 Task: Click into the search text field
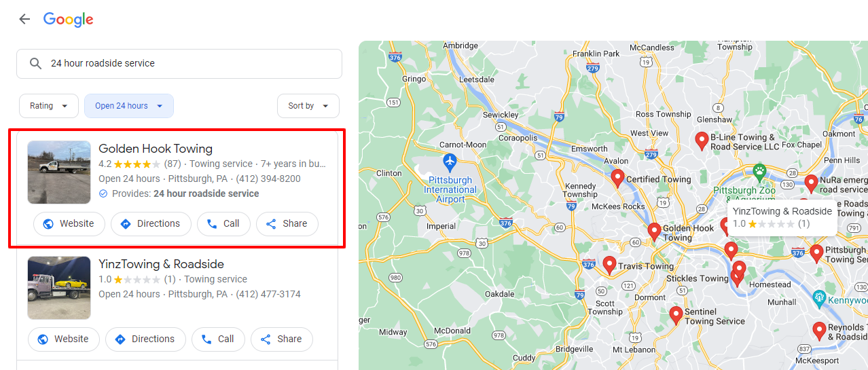[190, 64]
